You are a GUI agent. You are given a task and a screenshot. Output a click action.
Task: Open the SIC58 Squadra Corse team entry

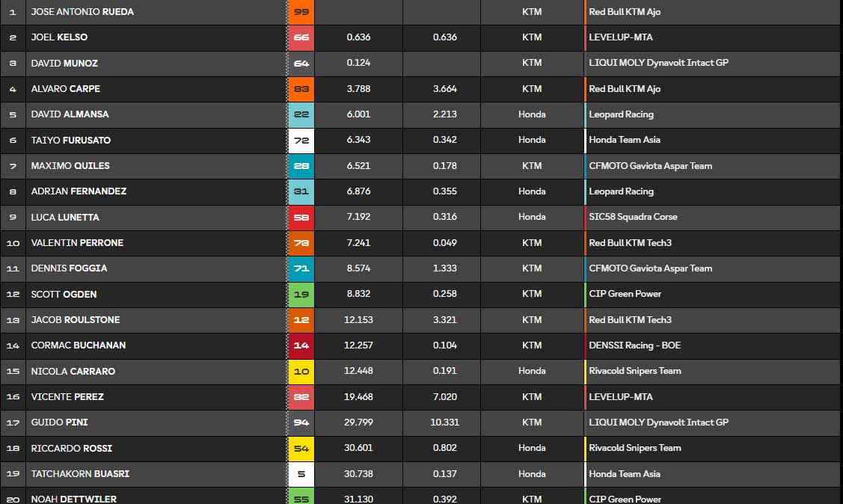(x=633, y=218)
